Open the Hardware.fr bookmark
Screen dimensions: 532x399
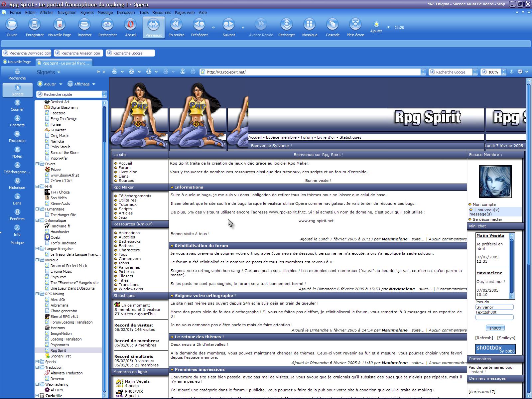[x=60, y=226]
